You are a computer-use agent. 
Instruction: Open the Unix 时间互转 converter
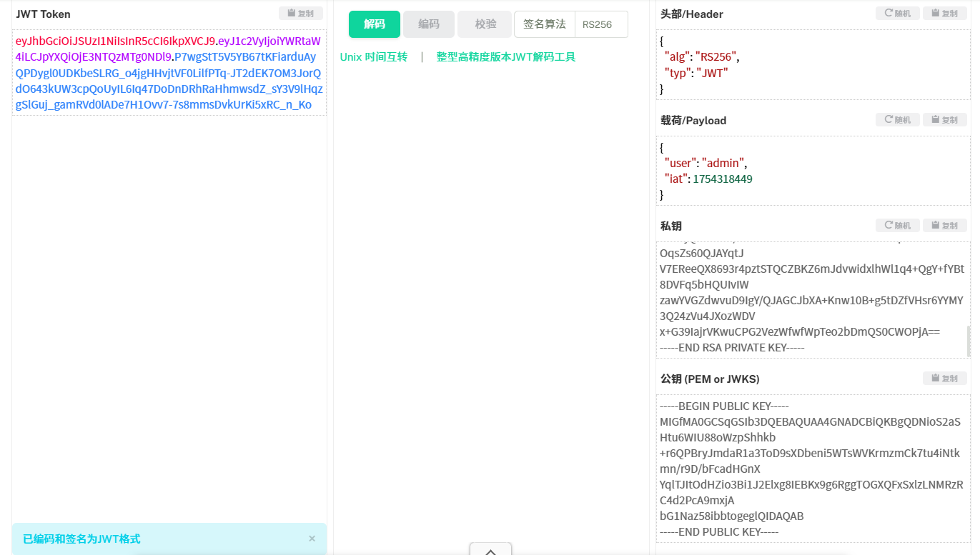(372, 56)
